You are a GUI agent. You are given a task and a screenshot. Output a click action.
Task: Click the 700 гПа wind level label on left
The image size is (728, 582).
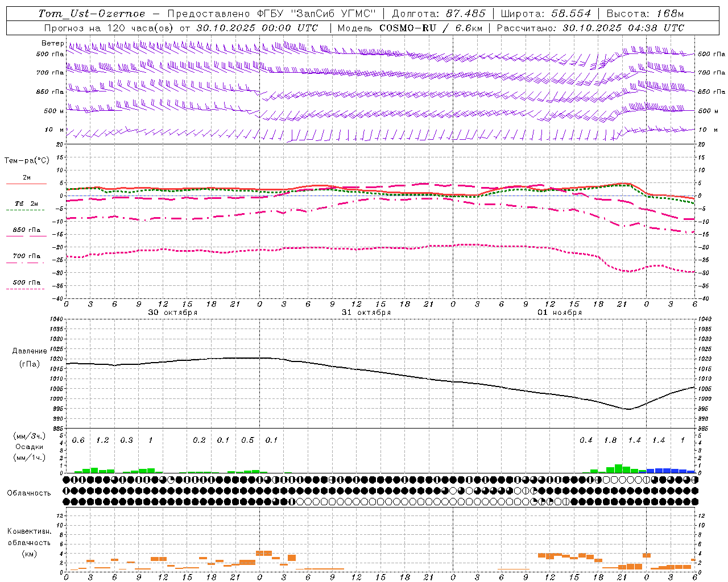tap(51, 73)
